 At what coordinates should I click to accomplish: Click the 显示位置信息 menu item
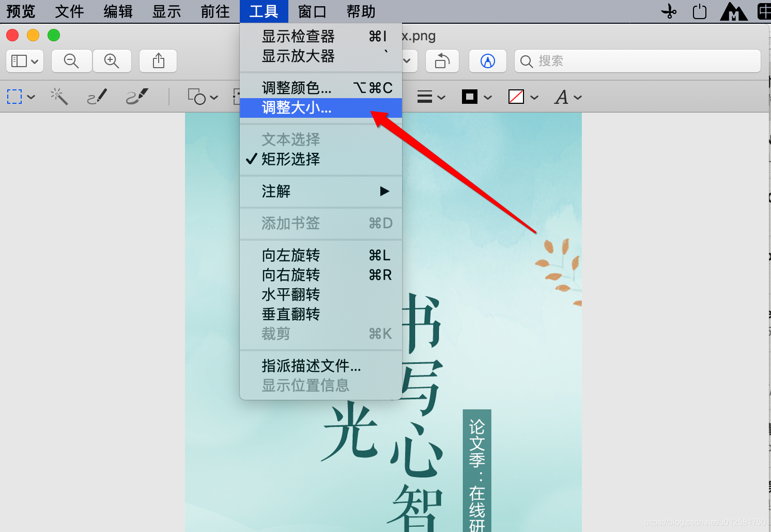coord(321,385)
